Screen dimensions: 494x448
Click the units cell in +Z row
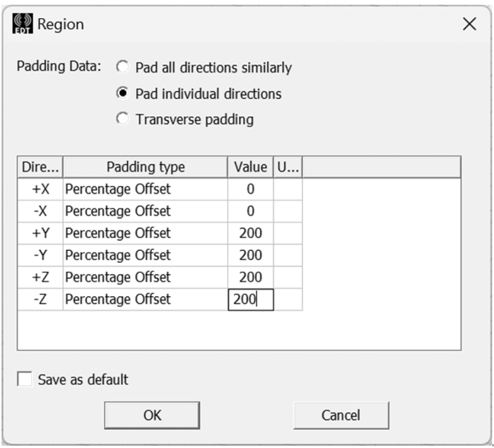[288, 277]
